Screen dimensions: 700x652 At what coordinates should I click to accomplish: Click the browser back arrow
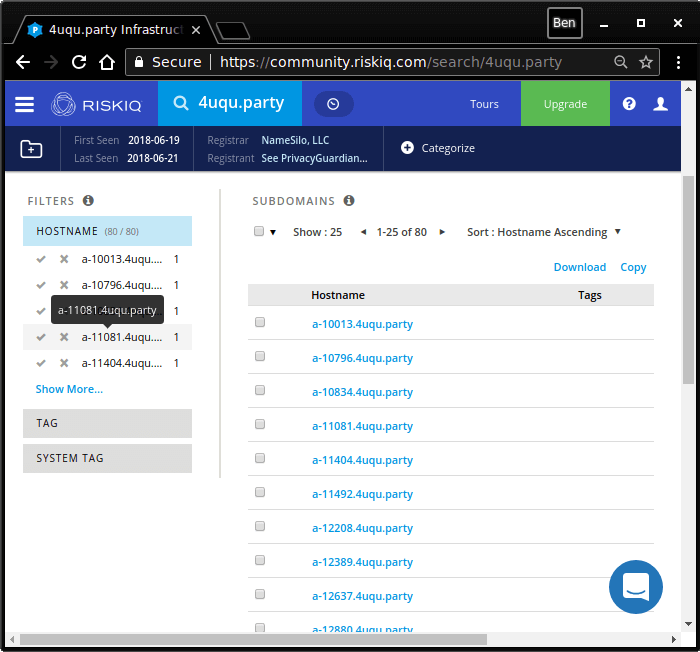point(23,62)
